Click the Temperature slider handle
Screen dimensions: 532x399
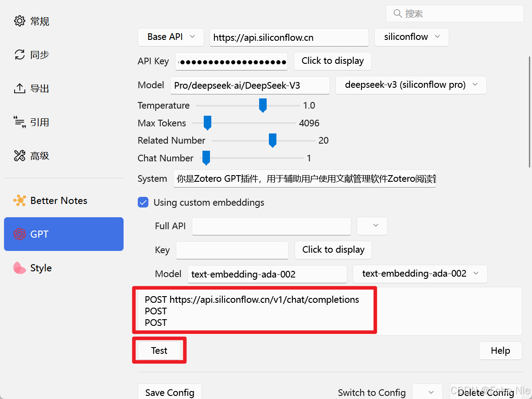coord(263,105)
